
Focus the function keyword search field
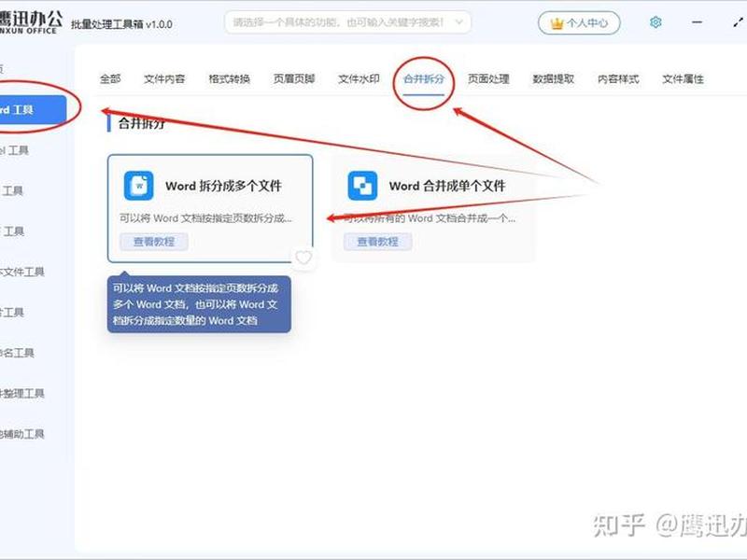click(x=347, y=21)
